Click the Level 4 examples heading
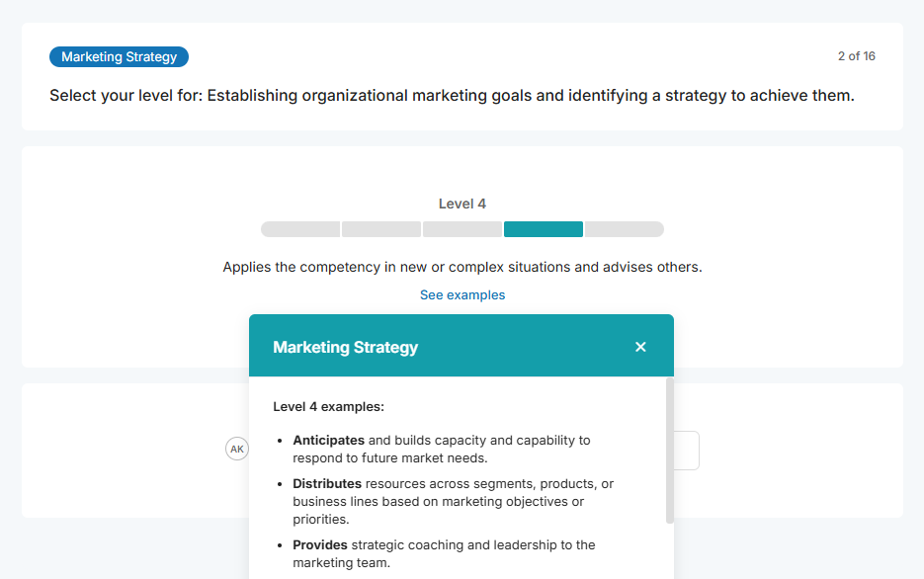924x579 pixels. coord(329,406)
